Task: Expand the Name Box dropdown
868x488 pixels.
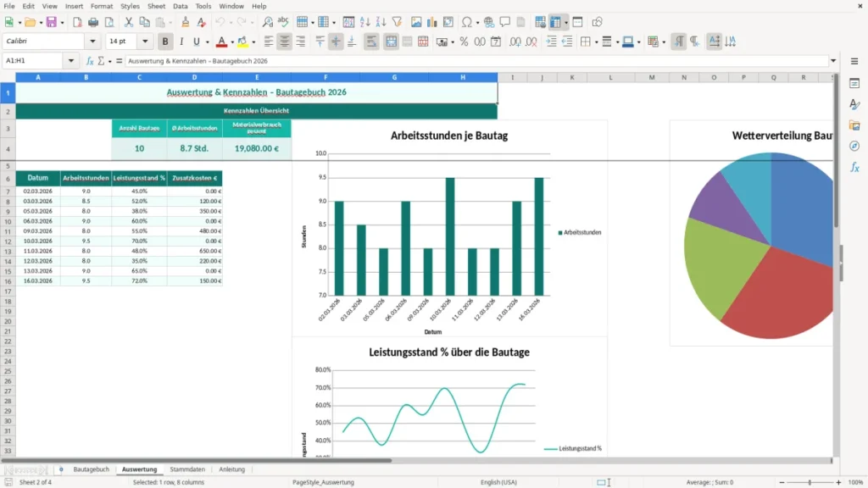Action: pos(71,60)
